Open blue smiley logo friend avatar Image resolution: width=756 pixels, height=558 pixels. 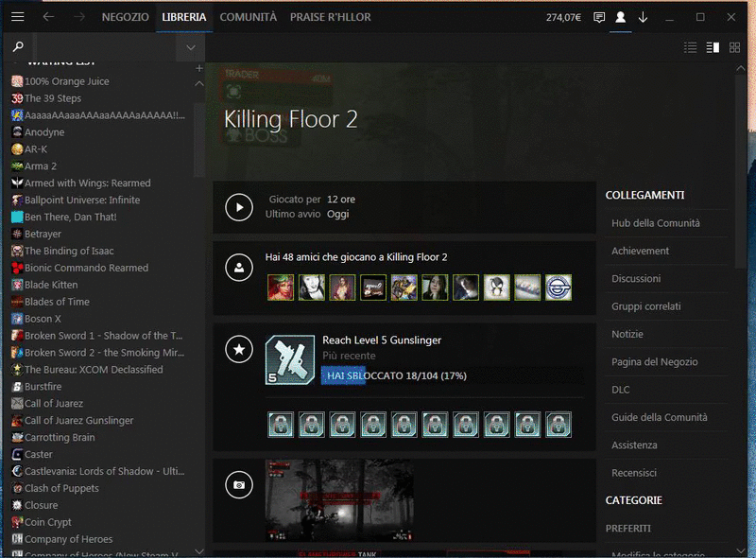tap(558, 288)
